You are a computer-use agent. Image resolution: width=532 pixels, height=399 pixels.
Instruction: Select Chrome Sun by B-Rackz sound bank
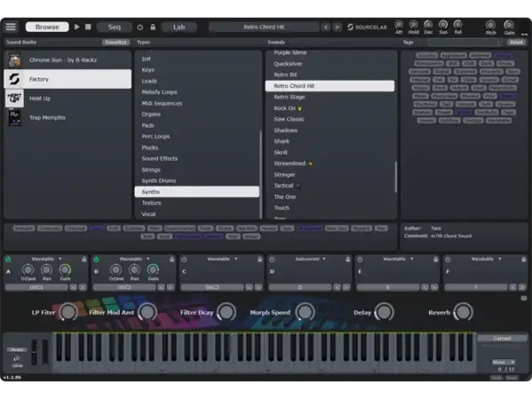pyautogui.click(x=67, y=60)
